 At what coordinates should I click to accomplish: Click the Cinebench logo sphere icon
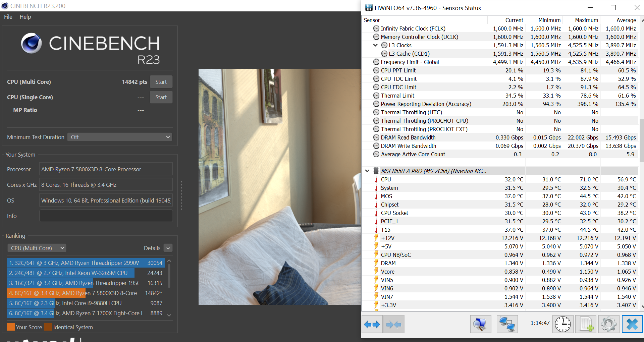32,43
